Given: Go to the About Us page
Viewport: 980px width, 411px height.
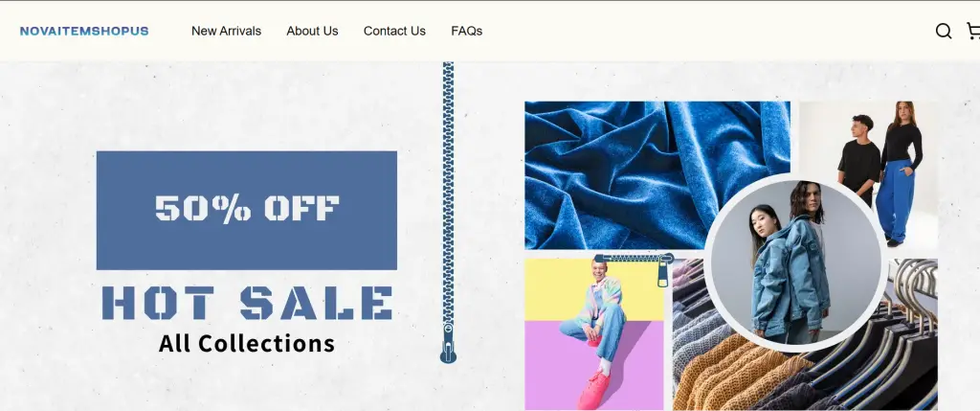Looking at the screenshot, I should pyautogui.click(x=313, y=31).
